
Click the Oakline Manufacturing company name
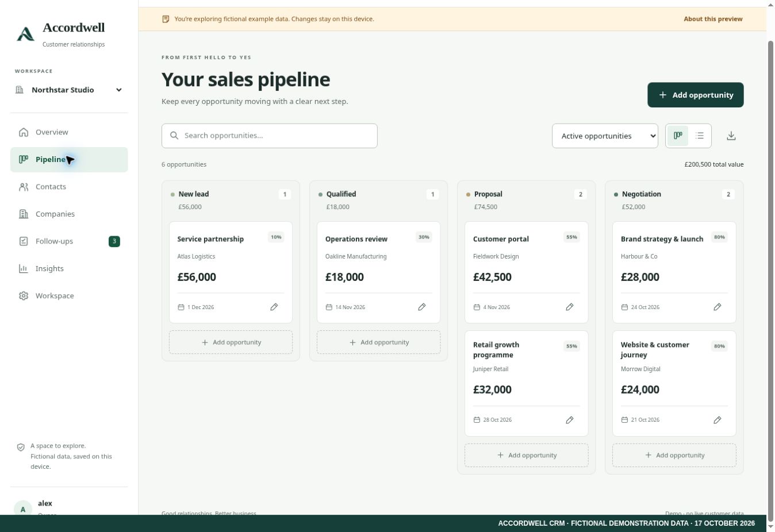[x=356, y=257]
